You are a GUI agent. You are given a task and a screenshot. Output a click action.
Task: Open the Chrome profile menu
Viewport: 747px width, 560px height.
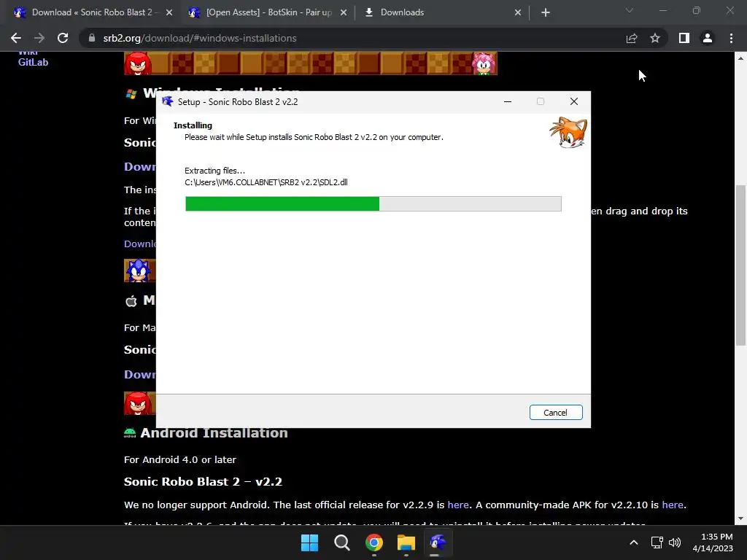(x=708, y=38)
